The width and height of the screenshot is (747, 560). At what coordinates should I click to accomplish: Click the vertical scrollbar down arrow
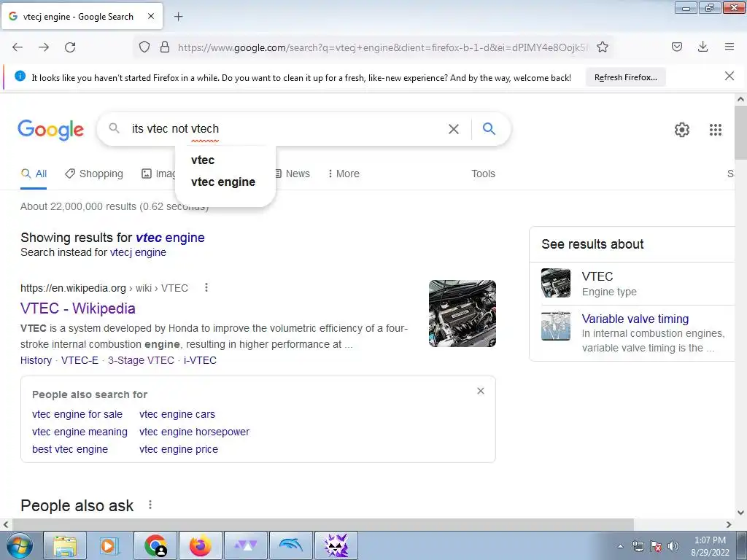740,513
